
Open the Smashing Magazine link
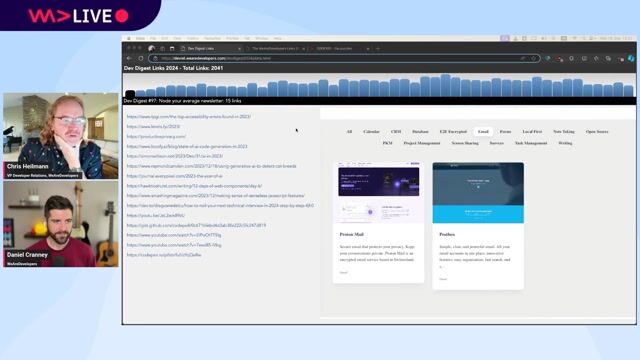point(216,196)
